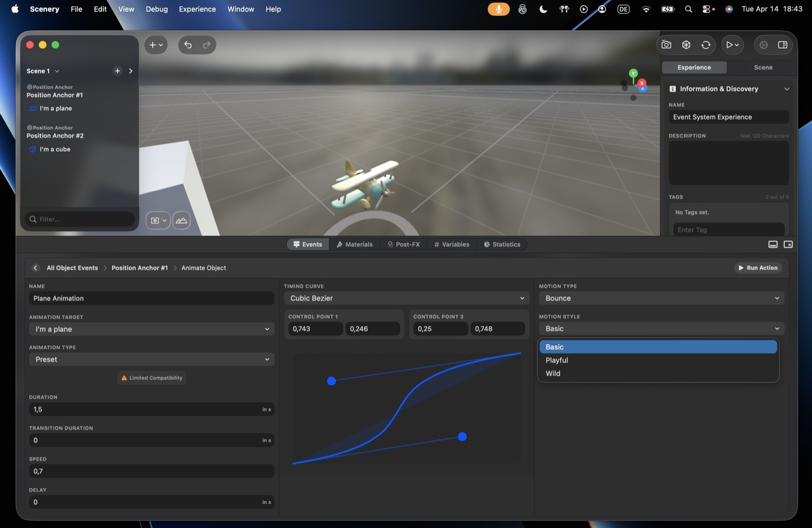
Task: Toggle the right inspector sidebar
Action: click(783, 45)
